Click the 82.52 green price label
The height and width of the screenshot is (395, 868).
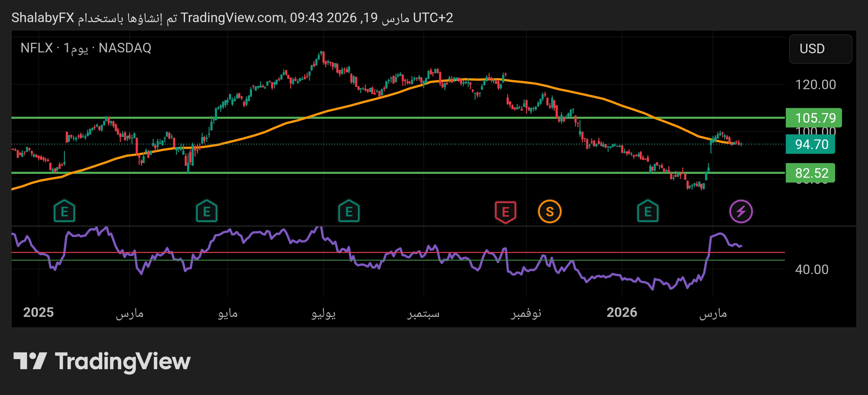point(810,173)
